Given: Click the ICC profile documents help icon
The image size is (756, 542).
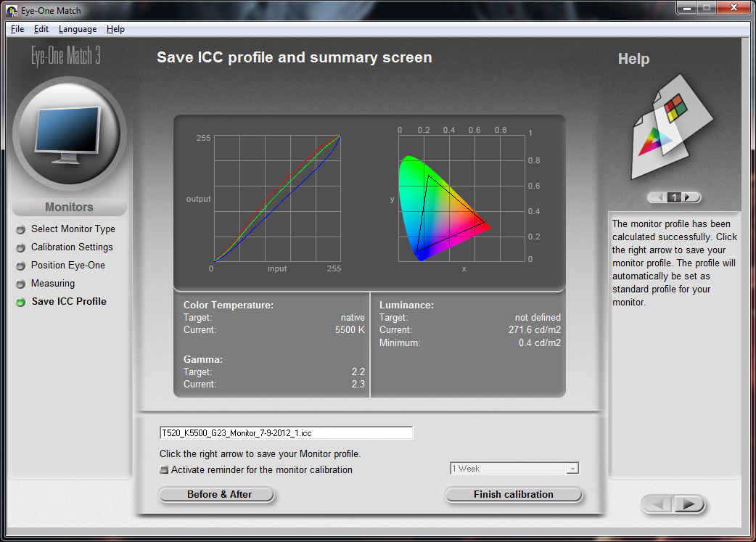Looking at the screenshot, I should coord(672,127).
